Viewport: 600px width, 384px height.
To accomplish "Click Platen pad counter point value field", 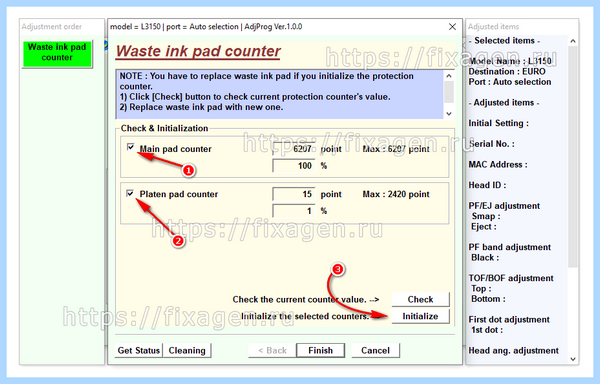I will (293, 194).
